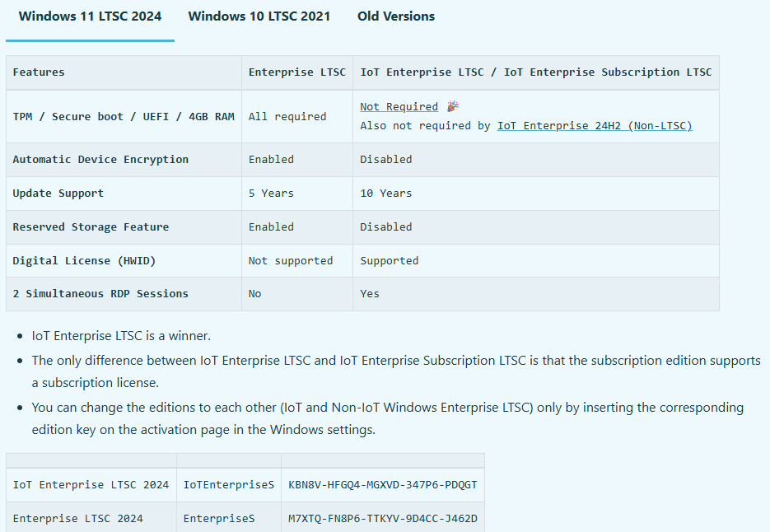Open the Old Versions tab

(395, 16)
